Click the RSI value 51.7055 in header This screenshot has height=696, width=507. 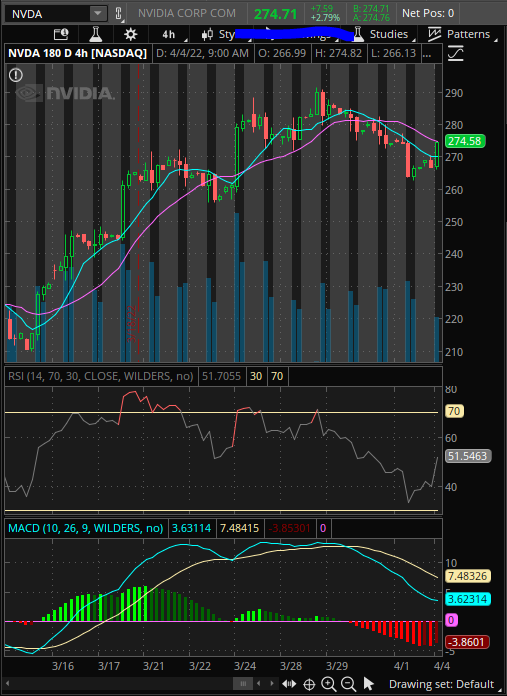tap(221, 376)
